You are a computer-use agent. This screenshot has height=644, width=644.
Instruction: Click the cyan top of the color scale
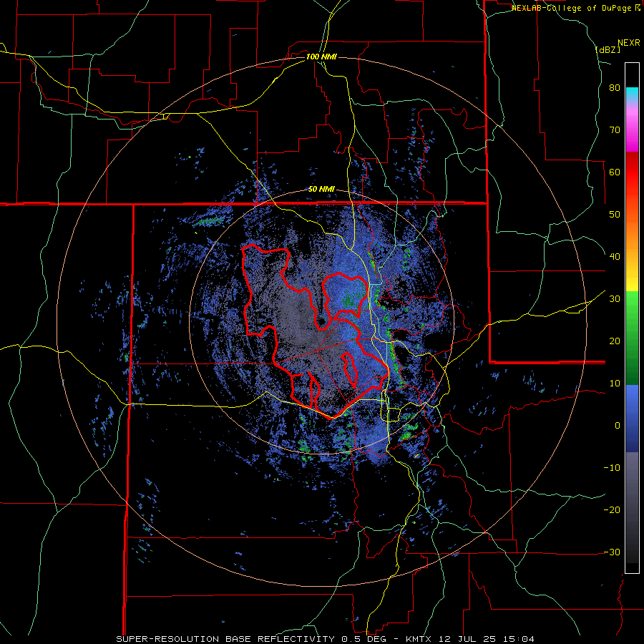point(632,94)
